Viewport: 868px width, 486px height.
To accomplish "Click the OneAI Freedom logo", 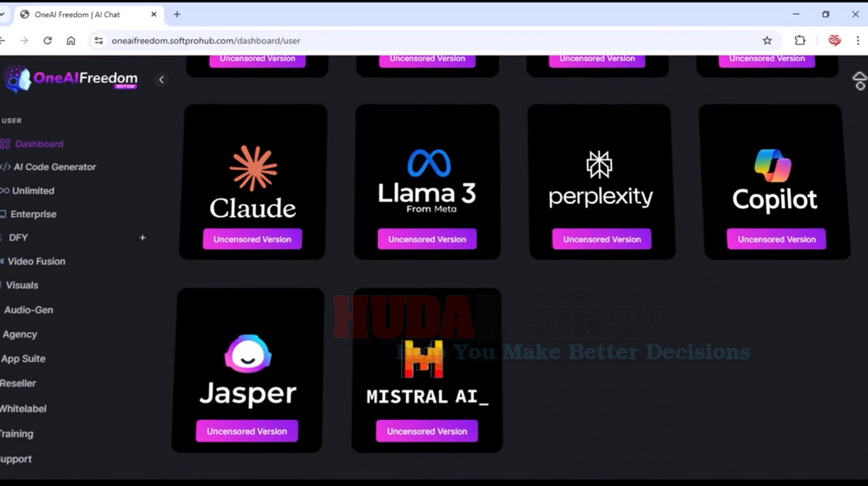I will [x=71, y=79].
